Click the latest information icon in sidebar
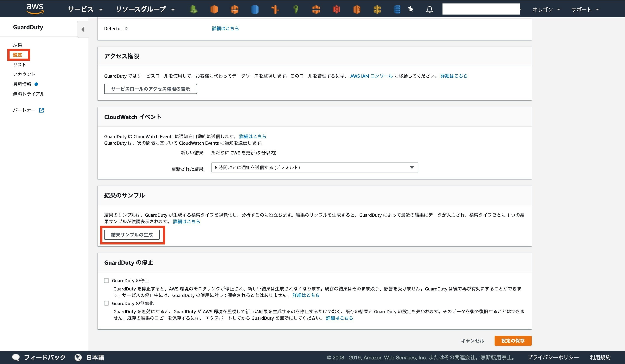 click(37, 84)
